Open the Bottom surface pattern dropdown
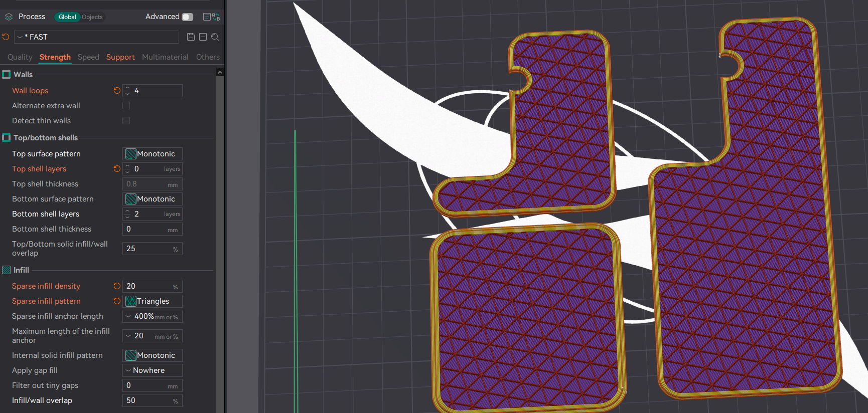The image size is (868, 413). (x=153, y=199)
